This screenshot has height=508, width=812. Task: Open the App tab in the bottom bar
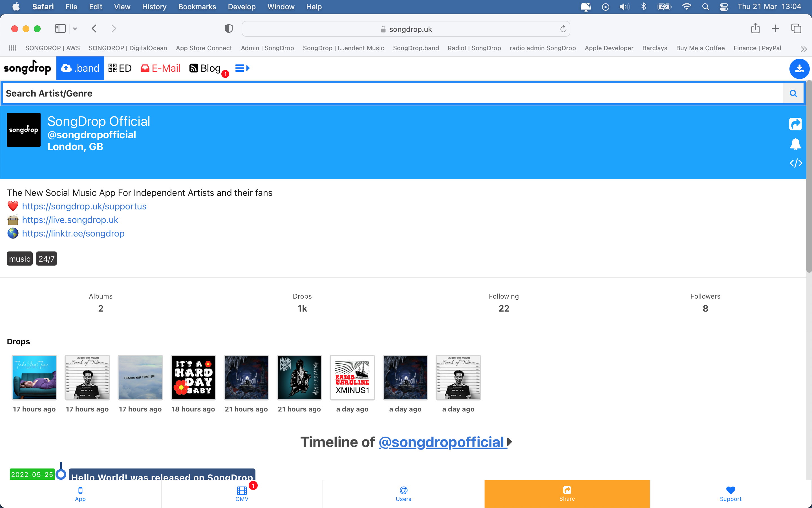point(80,494)
